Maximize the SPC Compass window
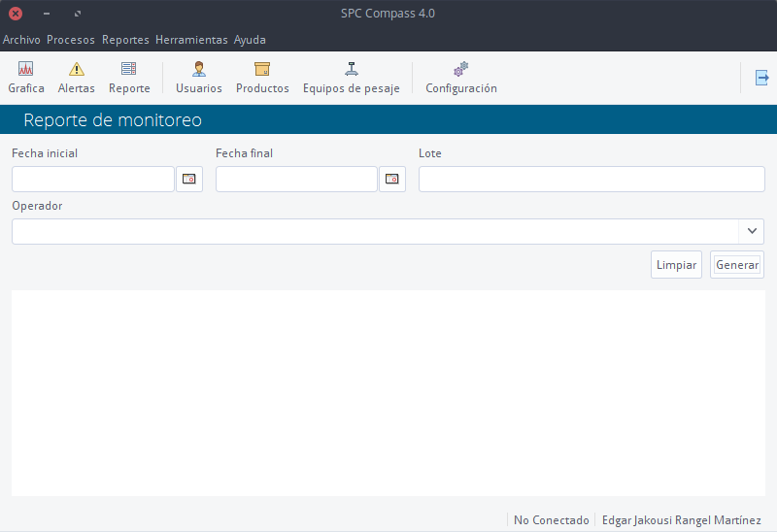The image size is (777, 532). (78, 14)
